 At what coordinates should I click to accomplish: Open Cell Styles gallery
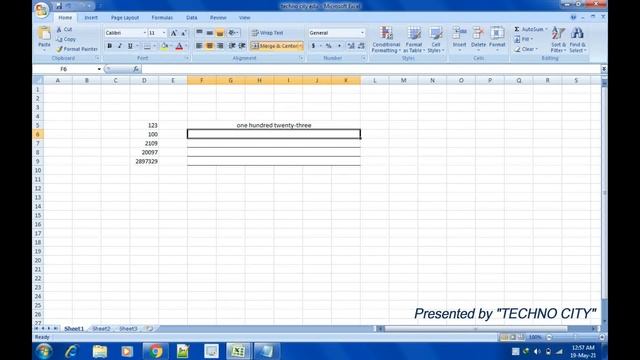point(436,39)
